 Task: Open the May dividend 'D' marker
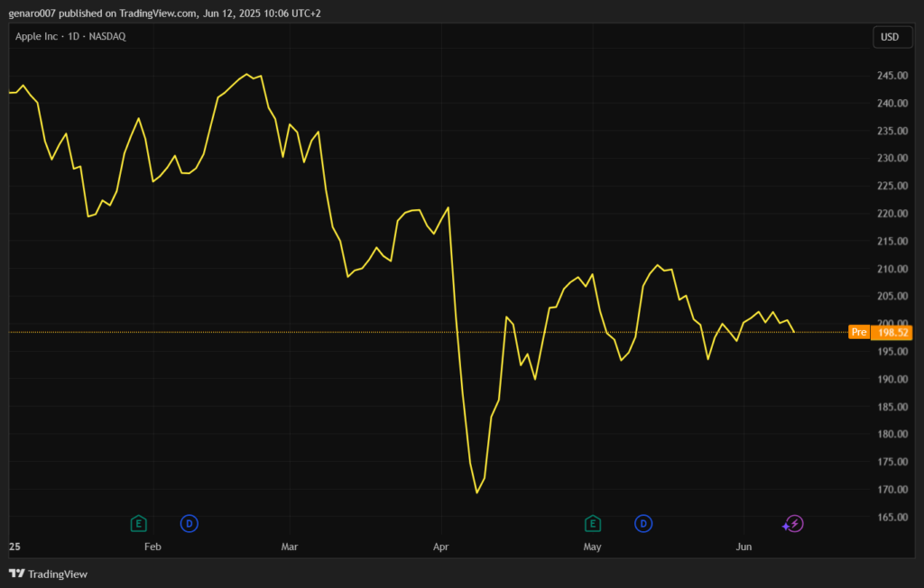(x=643, y=523)
